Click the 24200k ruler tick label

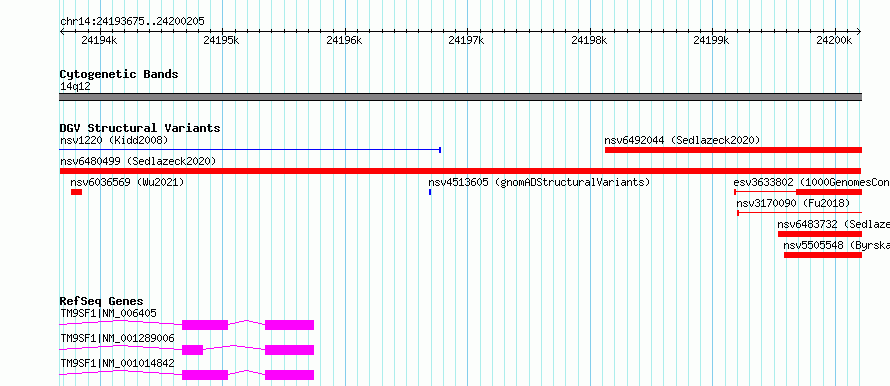(834, 40)
